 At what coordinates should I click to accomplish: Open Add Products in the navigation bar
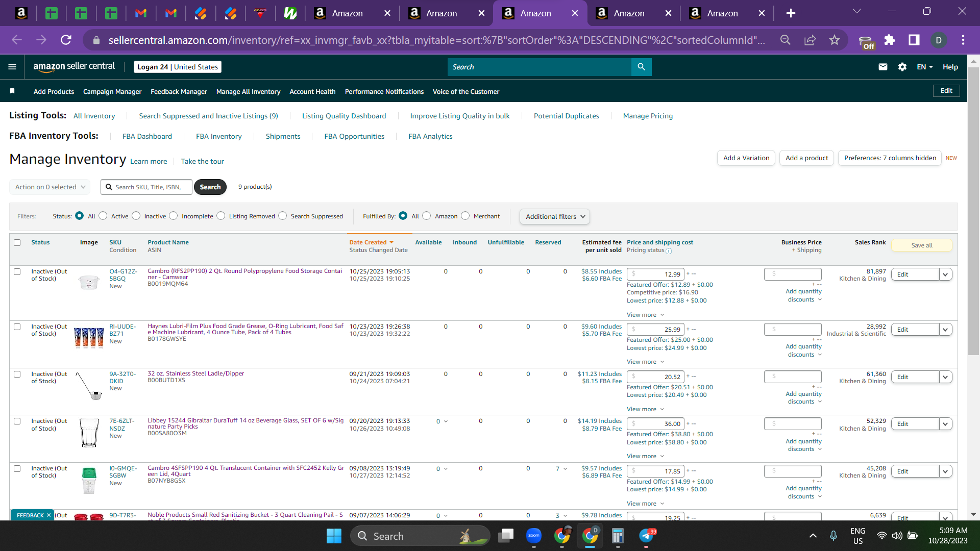54,91
